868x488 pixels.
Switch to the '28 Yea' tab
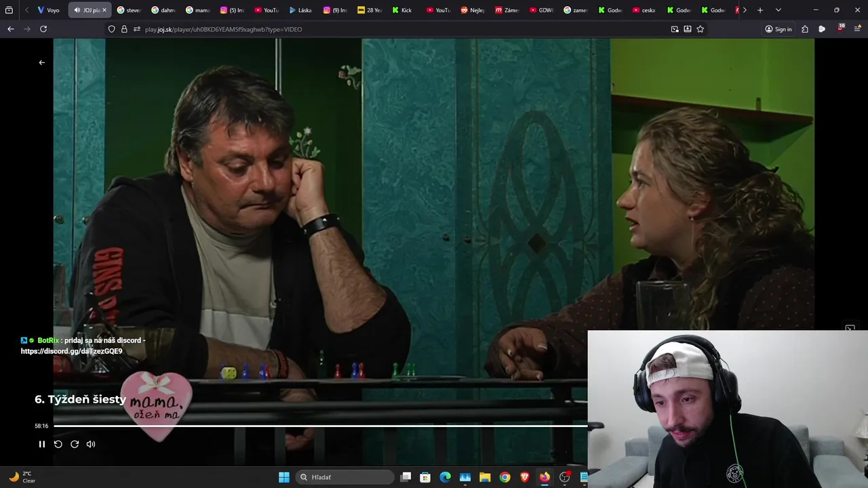pyautogui.click(x=370, y=10)
